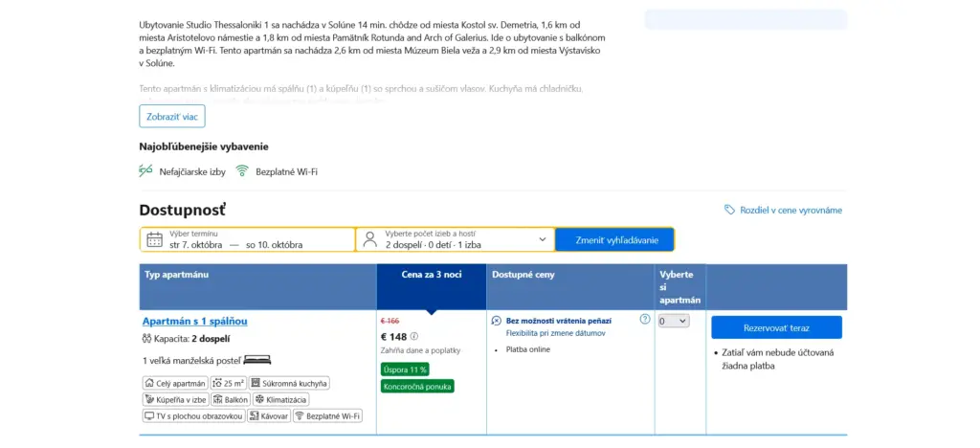Click the Zobraziť viac button

pyautogui.click(x=172, y=116)
